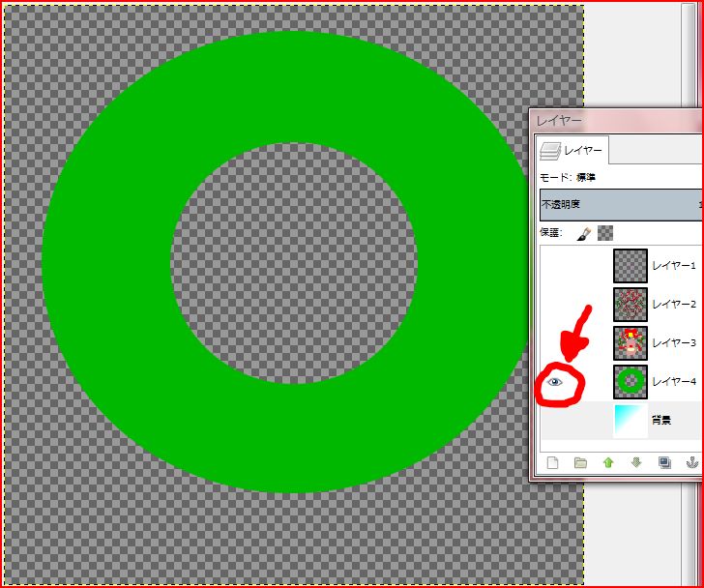Create a new layer with the blank page icon

553,462
